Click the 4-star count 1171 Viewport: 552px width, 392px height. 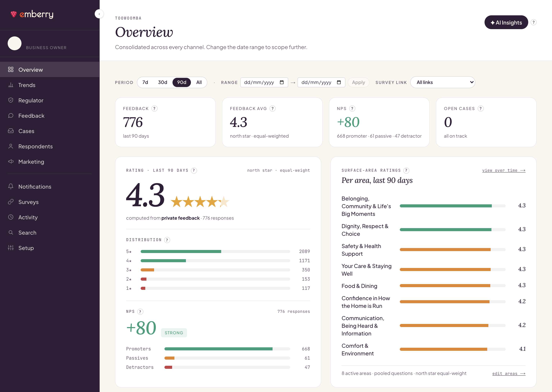[x=304, y=261]
